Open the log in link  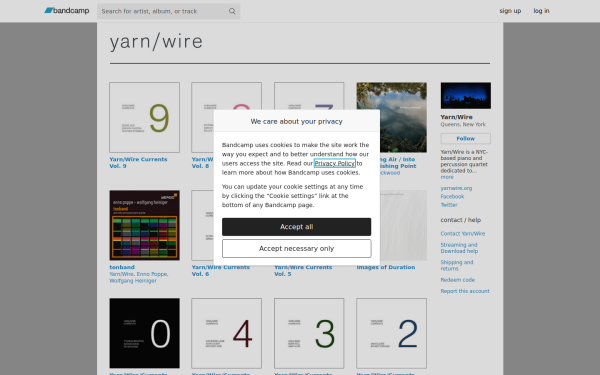click(x=541, y=11)
